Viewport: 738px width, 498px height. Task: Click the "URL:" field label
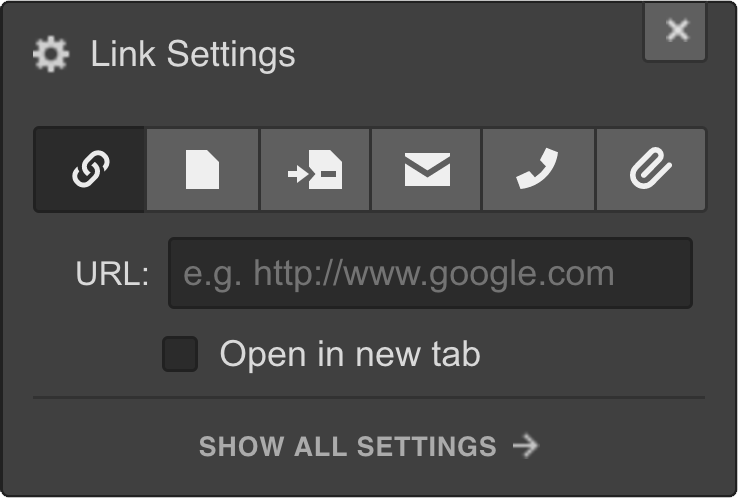[x=112, y=273]
